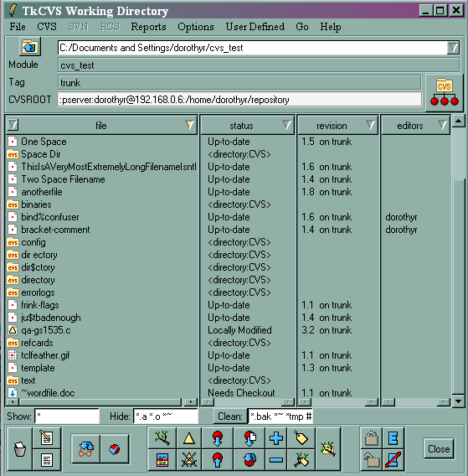
Task: Click the file column header
Action: point(101,126)
